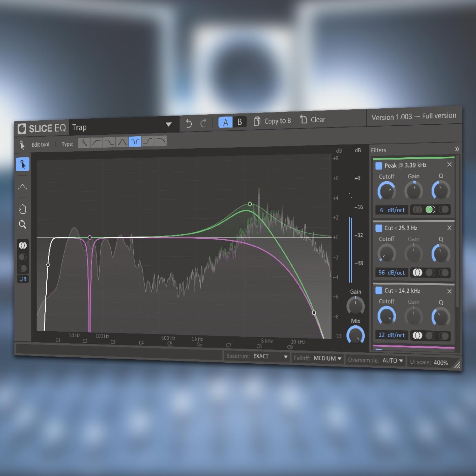Switch to state A
The image size is (476, 476).
[x=225, y=122]
